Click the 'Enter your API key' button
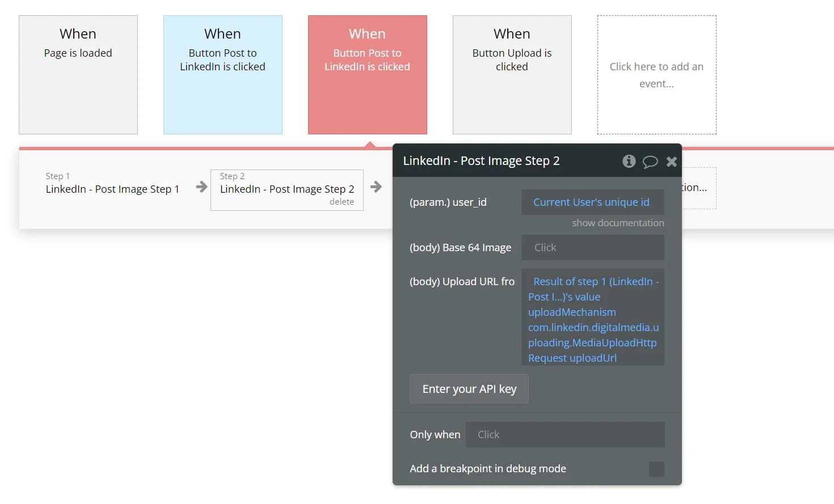 [469, 389]
